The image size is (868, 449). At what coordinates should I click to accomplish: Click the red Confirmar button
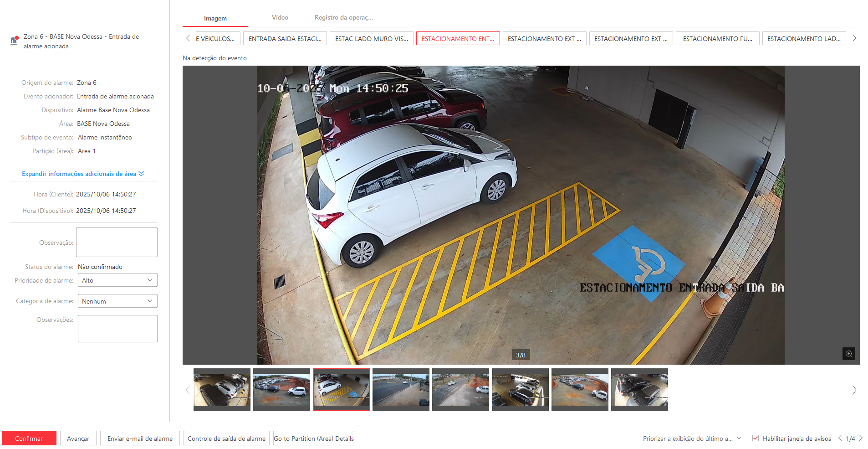pyautogui.click(x=29, y=439)
